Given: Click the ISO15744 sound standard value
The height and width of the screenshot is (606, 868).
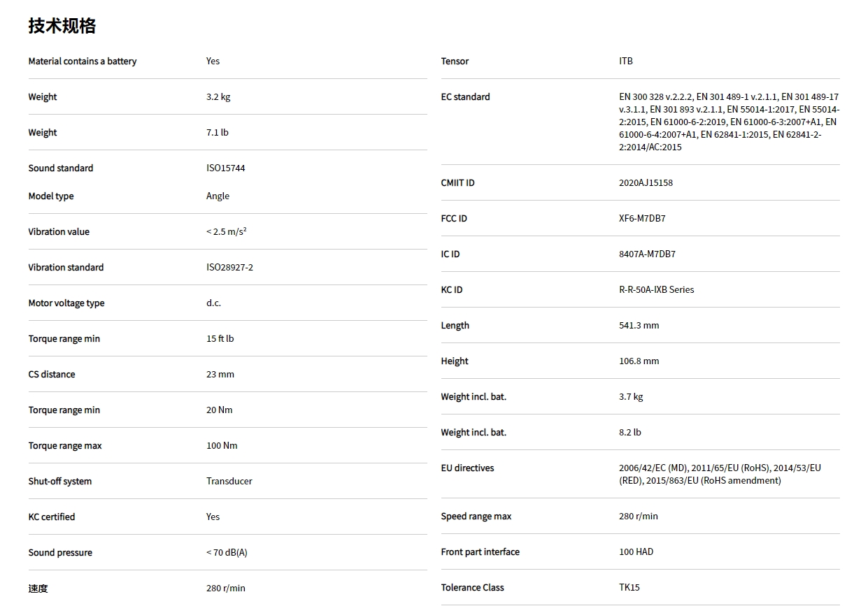Looking at the screenshot, I should pyautogui.click(x=226, y=168).
